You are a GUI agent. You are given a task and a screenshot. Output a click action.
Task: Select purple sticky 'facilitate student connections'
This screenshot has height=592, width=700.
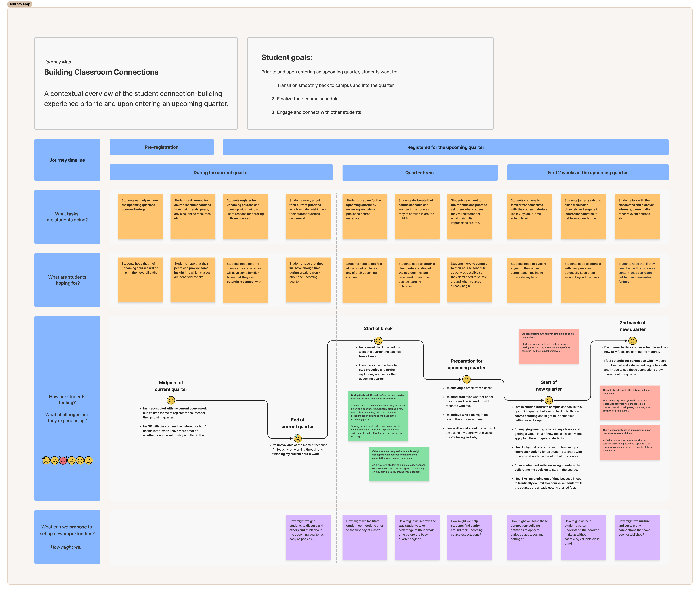(x=365, y=537)
